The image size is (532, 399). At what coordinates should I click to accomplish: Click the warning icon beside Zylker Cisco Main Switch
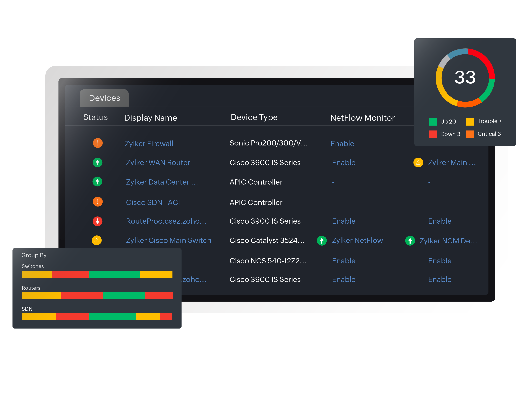[x=97, y=240]
